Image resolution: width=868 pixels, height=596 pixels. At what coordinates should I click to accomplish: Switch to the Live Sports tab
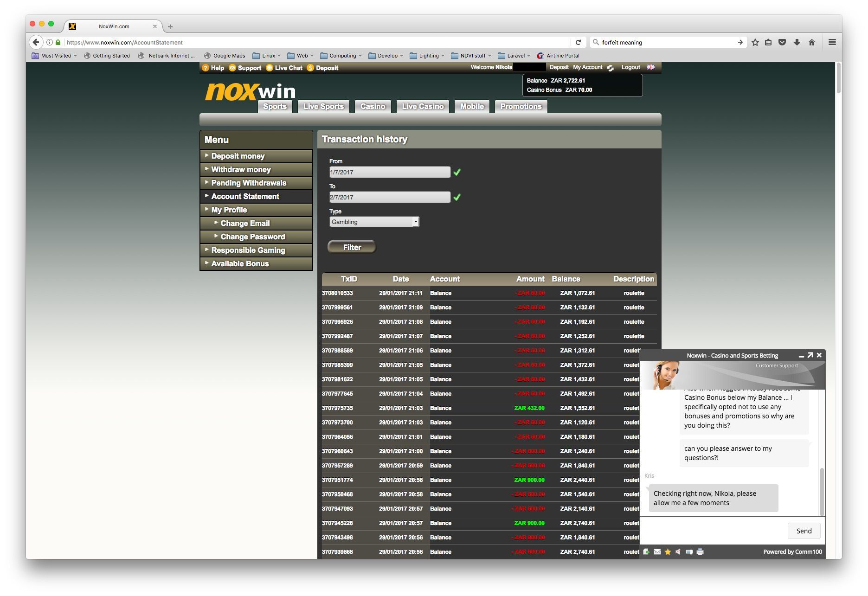click(x=323, y=106)
